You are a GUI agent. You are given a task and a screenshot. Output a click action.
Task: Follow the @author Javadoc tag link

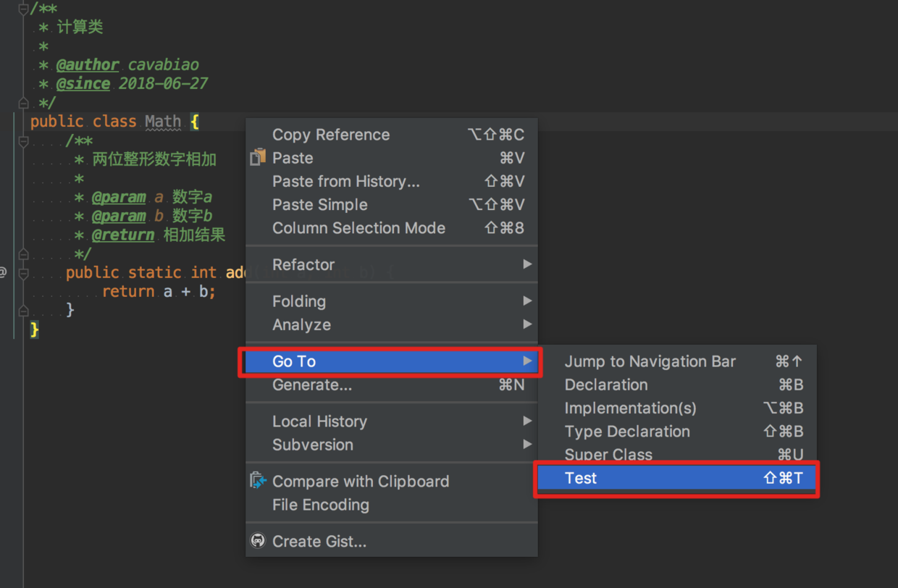pos(88,64)
